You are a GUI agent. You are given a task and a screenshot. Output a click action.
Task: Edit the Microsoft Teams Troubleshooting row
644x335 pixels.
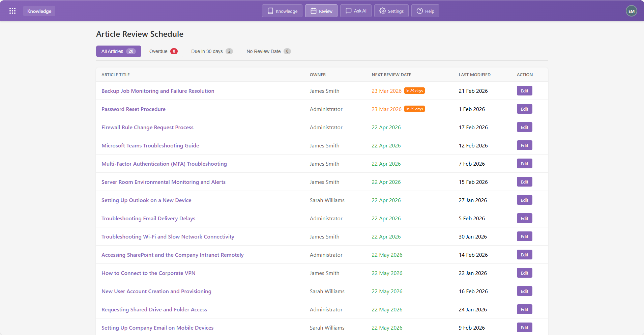click(524, 145)
